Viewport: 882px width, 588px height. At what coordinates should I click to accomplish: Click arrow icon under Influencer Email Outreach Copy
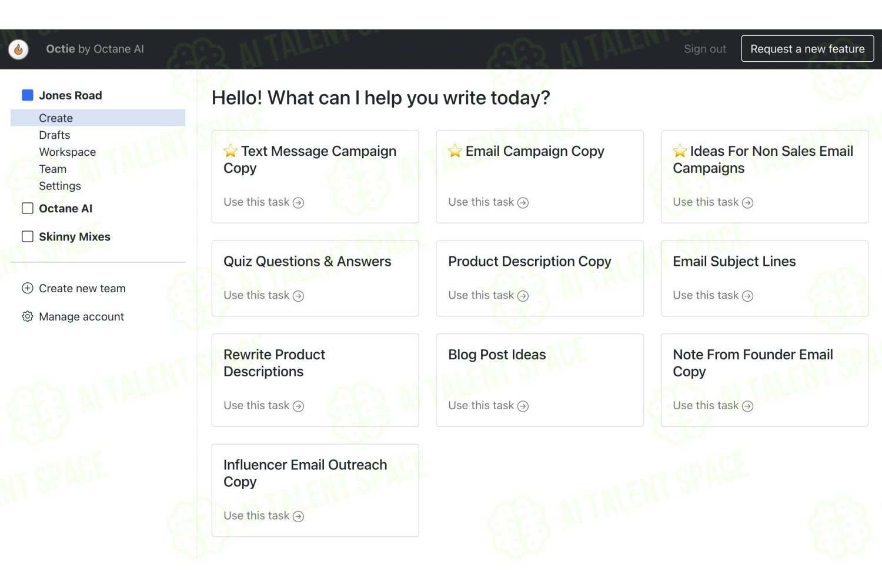(299, 516)
